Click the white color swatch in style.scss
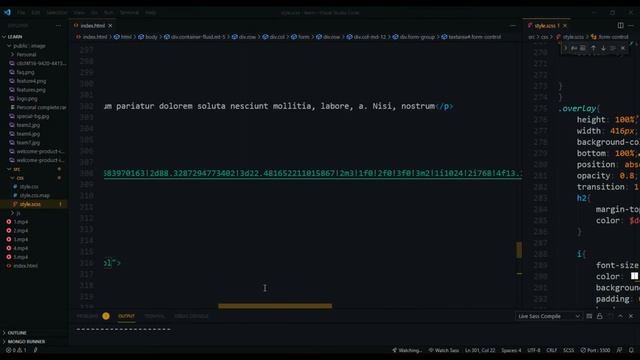Screen dimensions: 640x360 coord(634,276)
